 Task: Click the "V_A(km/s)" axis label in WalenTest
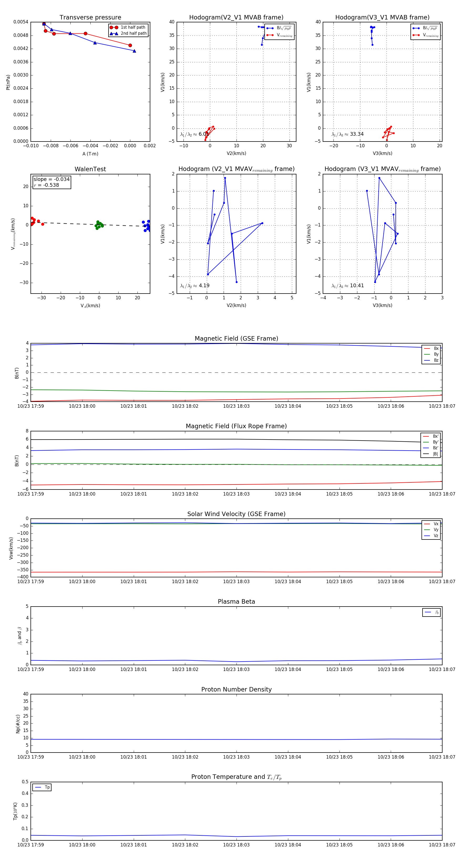[x=90, y=306]
